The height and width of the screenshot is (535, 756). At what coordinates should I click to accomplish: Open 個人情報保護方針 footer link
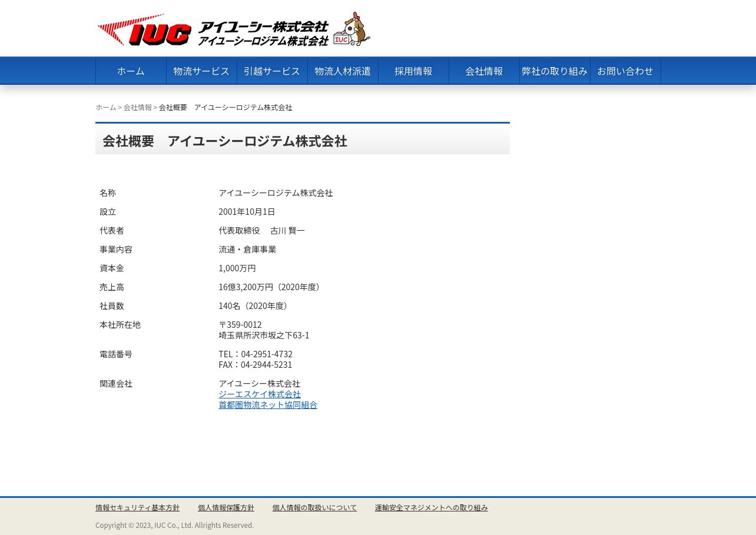pyautogui.click(x=226, y=508)
